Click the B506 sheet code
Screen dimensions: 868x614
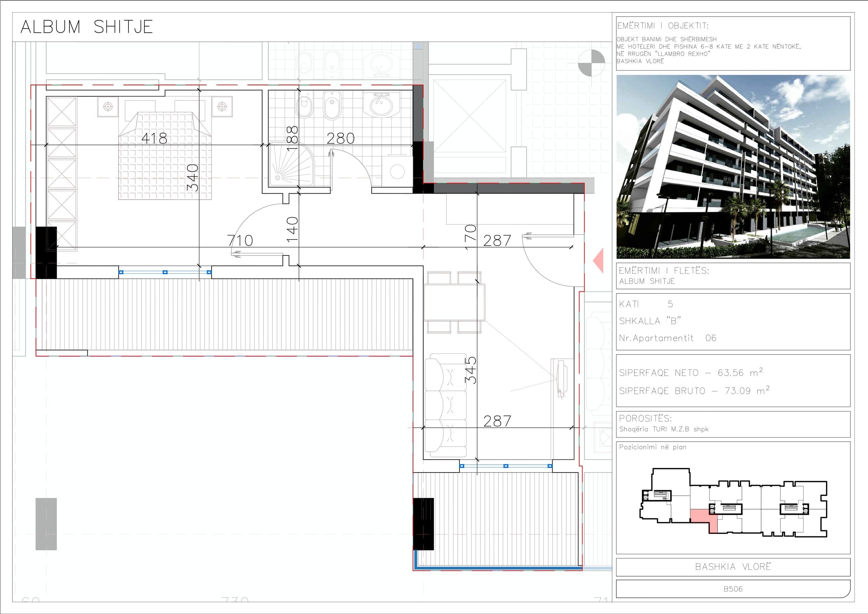point(733,589)
